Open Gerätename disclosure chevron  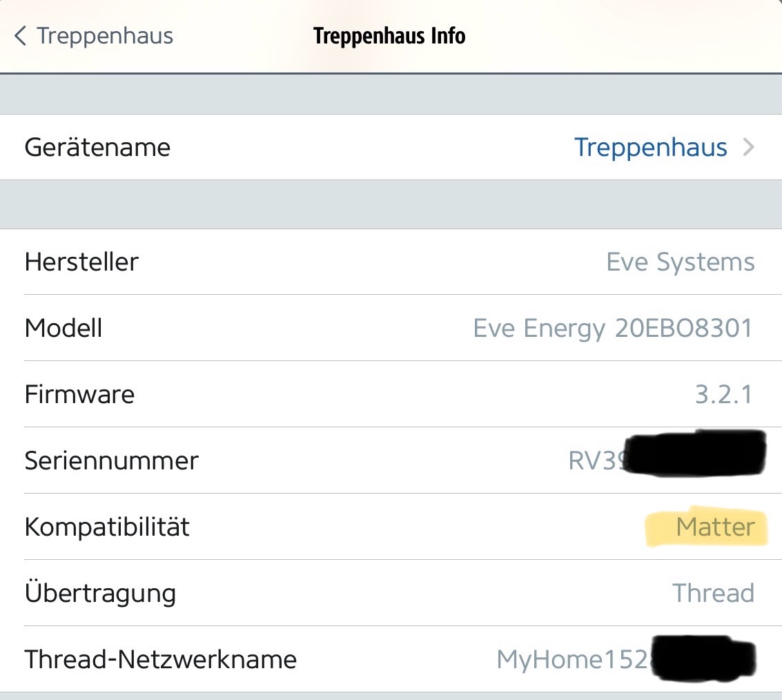[748, 148]
